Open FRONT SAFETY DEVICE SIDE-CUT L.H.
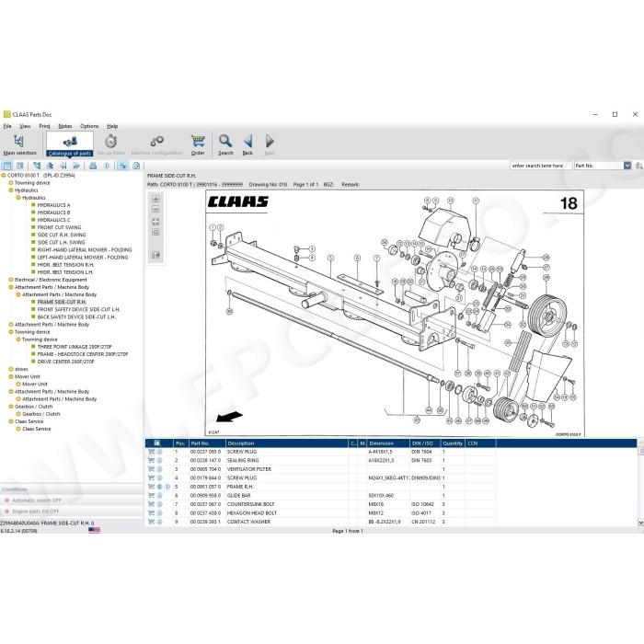 pyautogui.click(x=78, y=310)
